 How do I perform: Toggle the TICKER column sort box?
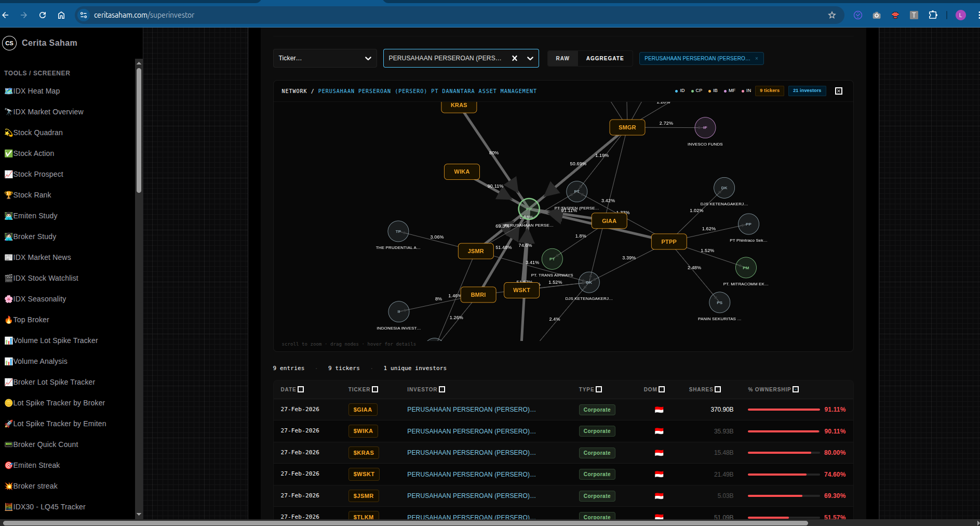(x=375, y=389)
